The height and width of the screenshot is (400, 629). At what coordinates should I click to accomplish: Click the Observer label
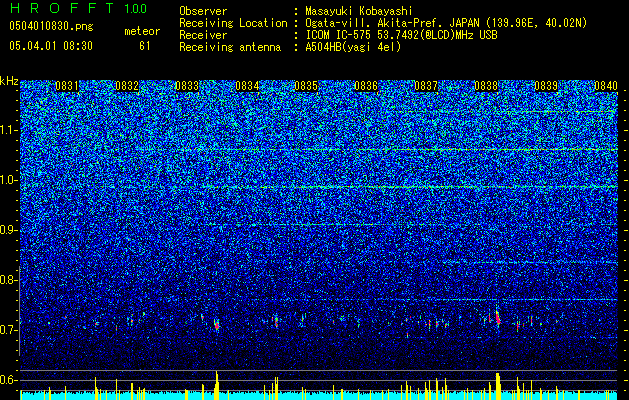(x=203, y=11)
